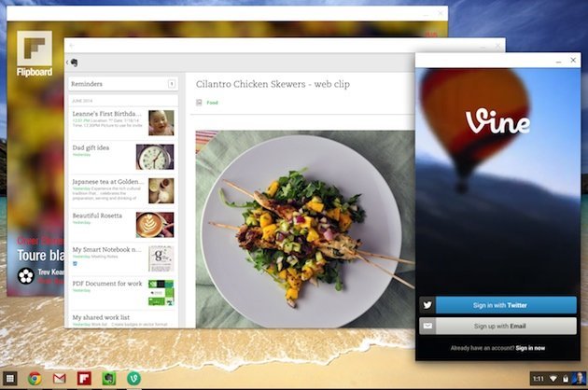Viewport: 588px width, 390px height.
Task: Open the Food notebook link
Action: (211, 103)
